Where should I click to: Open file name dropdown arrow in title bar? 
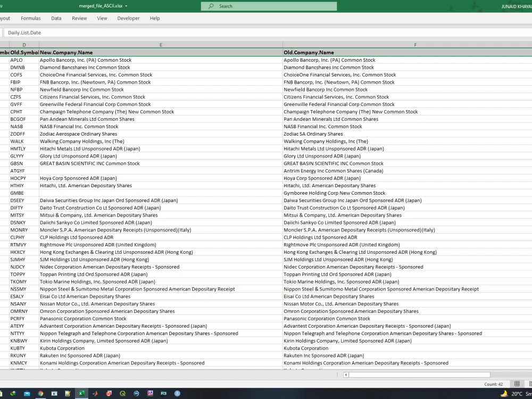click(126, 6)
